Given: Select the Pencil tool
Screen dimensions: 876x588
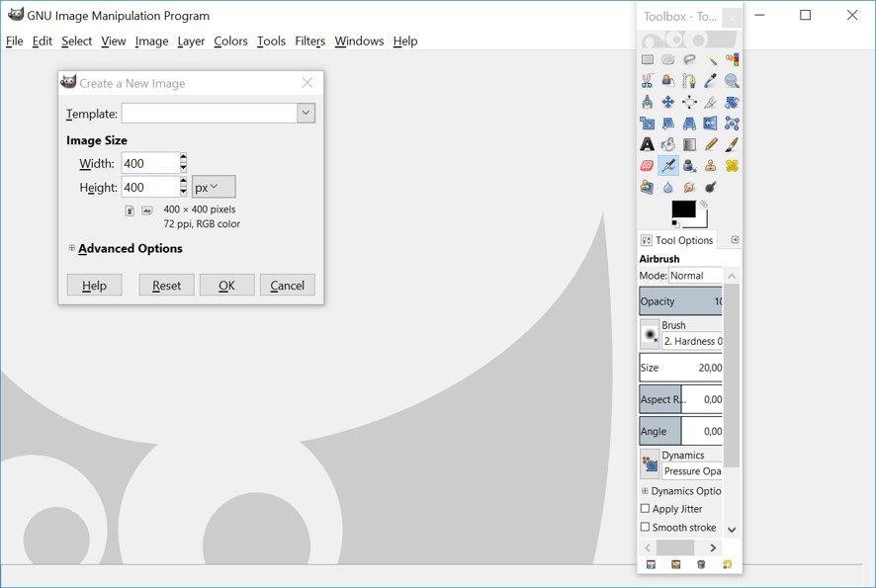Looking at the screenshot, I should (711, 144).
